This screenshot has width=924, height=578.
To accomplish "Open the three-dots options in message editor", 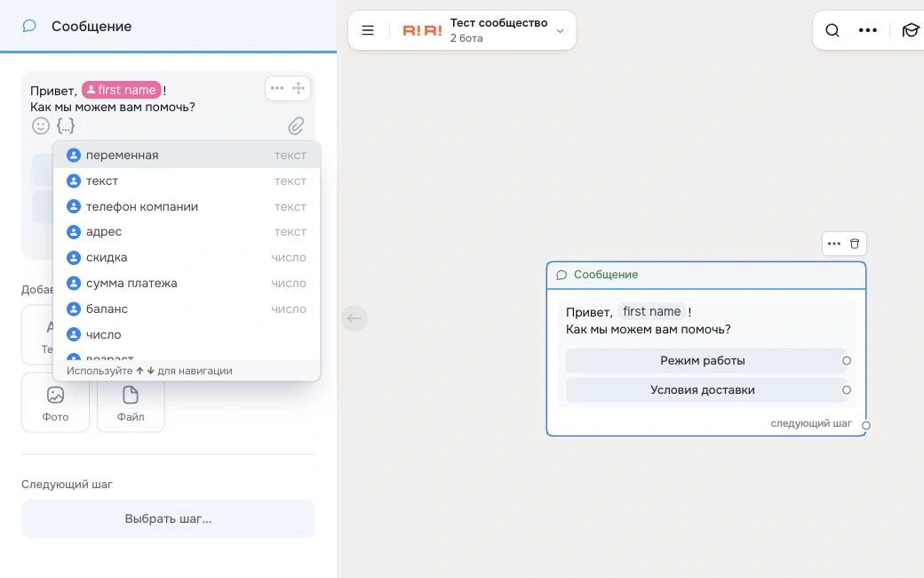I will coord(277,88).
